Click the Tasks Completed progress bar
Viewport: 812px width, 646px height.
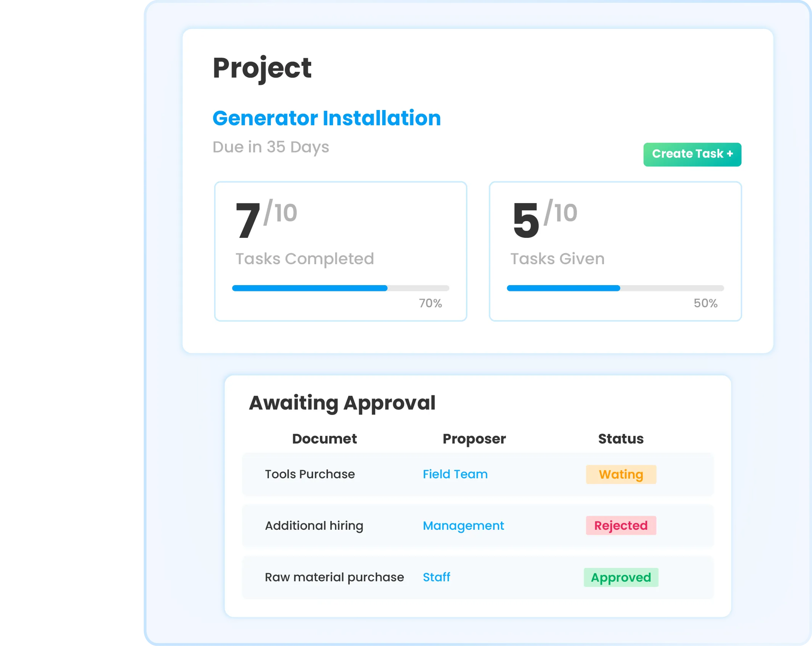(341, 288)
